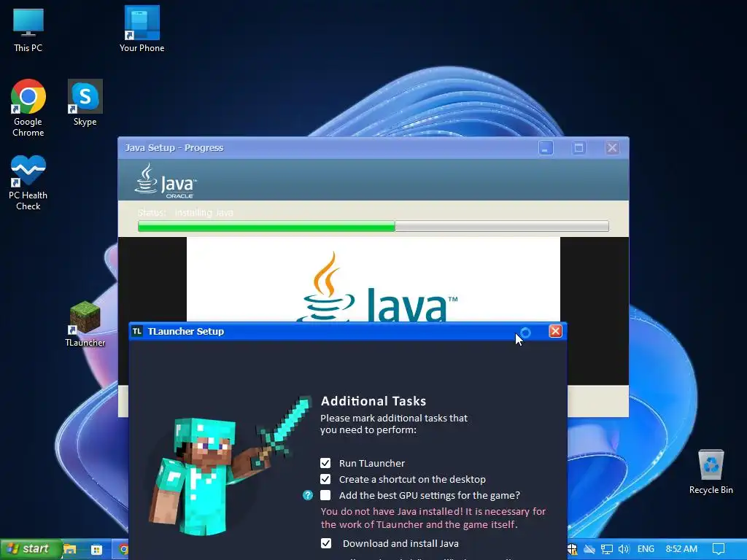Open the Your Phone desktop shortcut
The width and height of the screenshot is (747, 560).
coord(142,29)
